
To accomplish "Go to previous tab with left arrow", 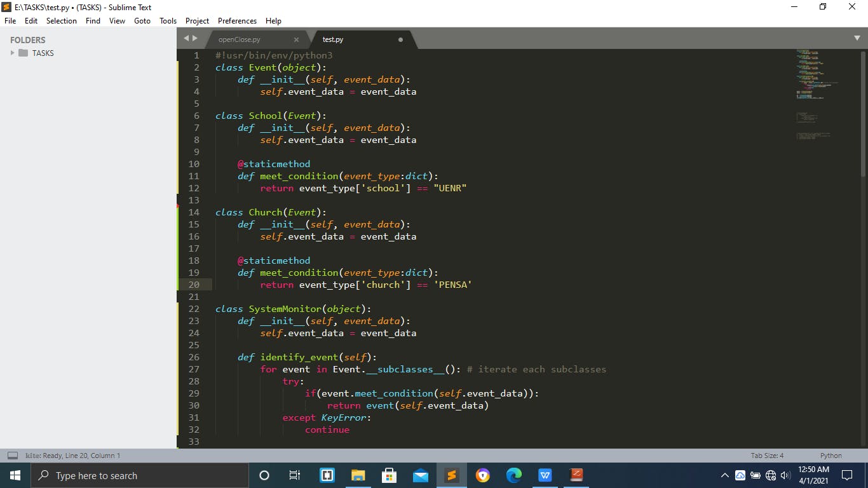I will 187,38.
